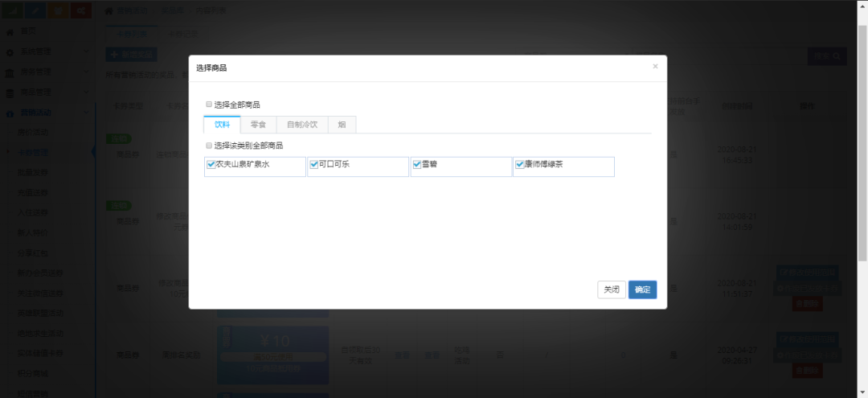Open 关注微信送券 in the sidebar
This screenshot has height=398, width=868.
40,293
